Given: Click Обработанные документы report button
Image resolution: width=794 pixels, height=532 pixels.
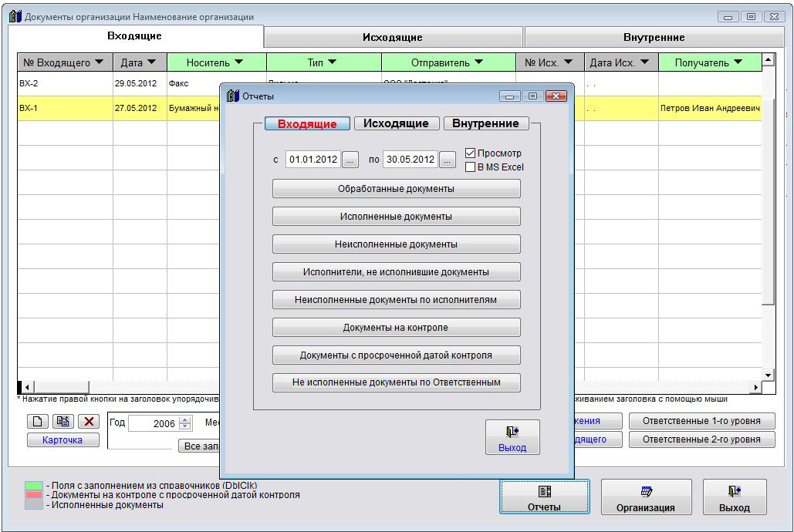Looking at the screenshot, I should coord(396,189).
